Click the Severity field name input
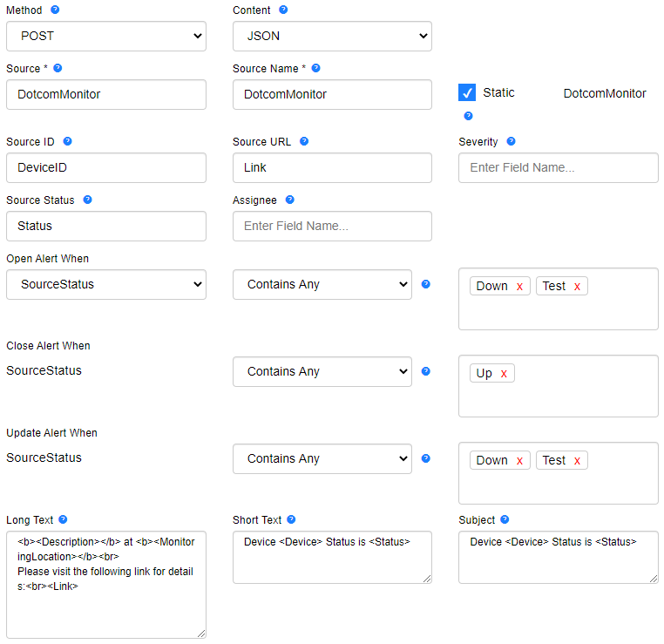 click(559, 167)
